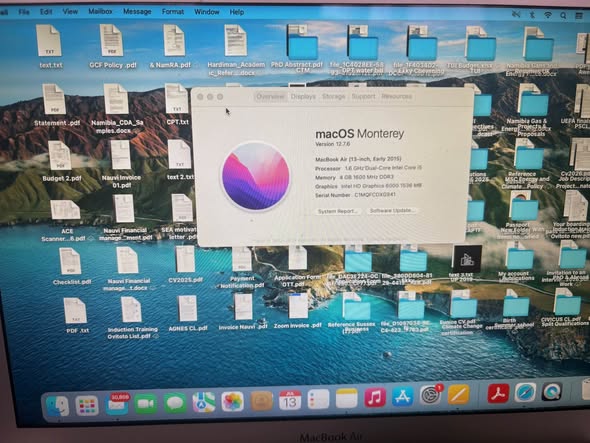590x443 pixels.
Task: Open Reminders app in the Dock
Action: (318, 399)
